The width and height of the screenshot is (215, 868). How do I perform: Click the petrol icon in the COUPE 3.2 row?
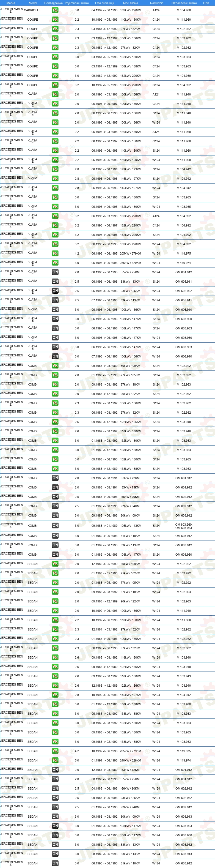coord(55,85)
